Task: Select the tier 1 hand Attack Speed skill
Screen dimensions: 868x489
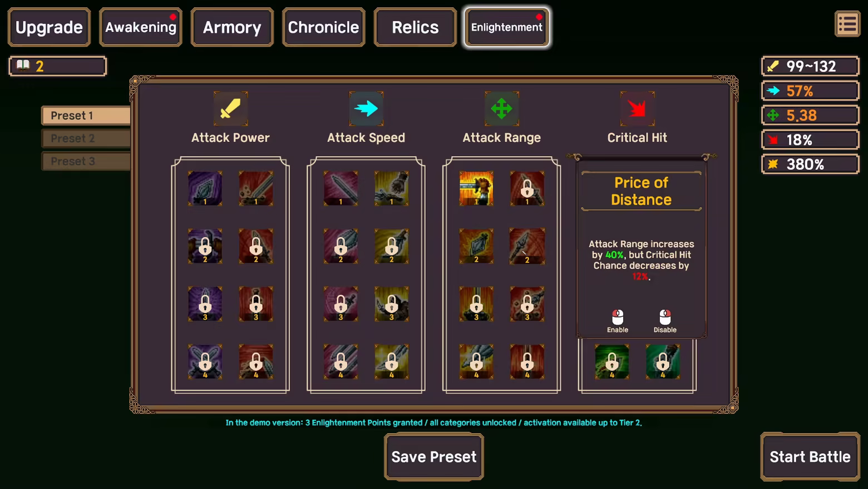Action: (392, 188)
